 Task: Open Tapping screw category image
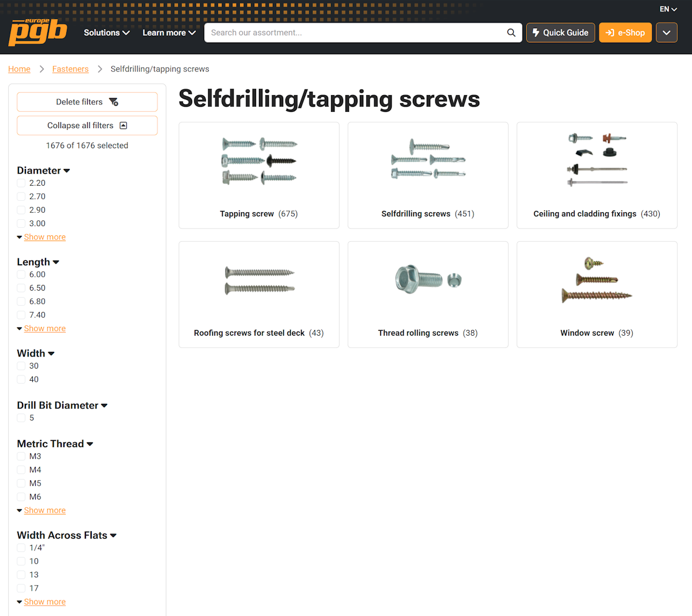pyautogui.click(x=259, y=161)
